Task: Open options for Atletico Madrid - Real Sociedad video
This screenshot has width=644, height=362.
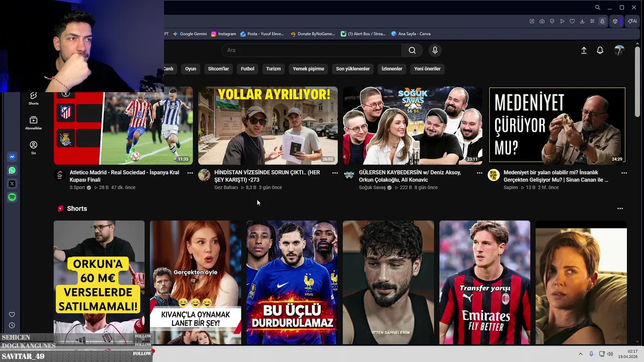Action: click(190, 173)
